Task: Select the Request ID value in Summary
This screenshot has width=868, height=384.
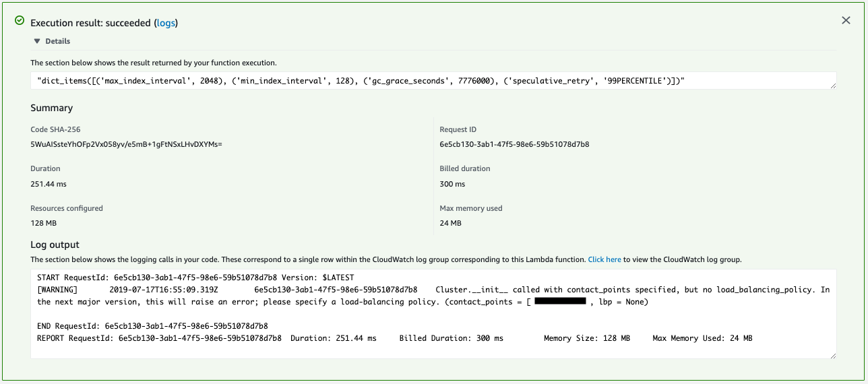Action: (x=514, y=145)
